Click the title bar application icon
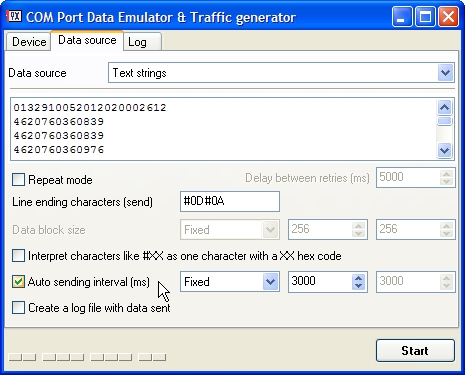Screen dimensions: 465x375 tap(14, 16)
